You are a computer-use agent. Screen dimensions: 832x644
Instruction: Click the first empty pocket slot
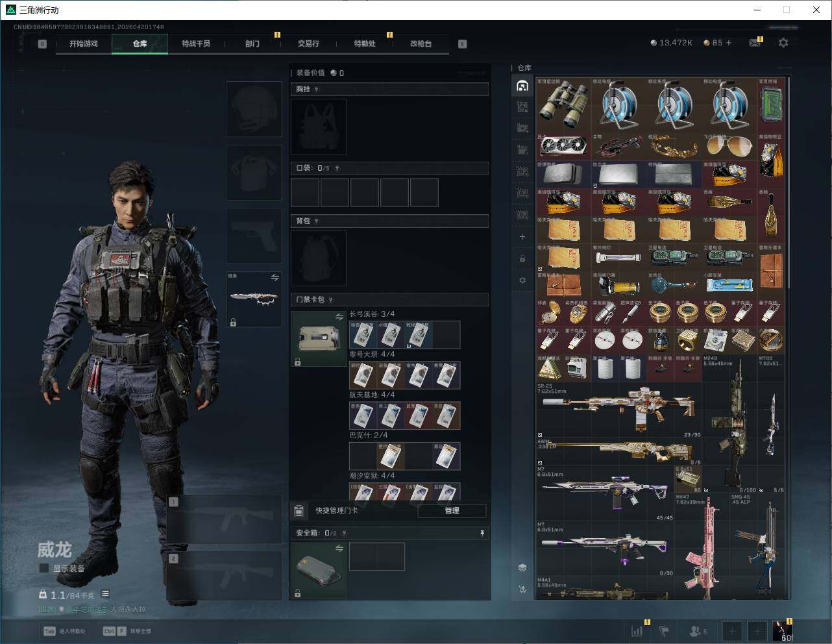(x=305, y=193)
